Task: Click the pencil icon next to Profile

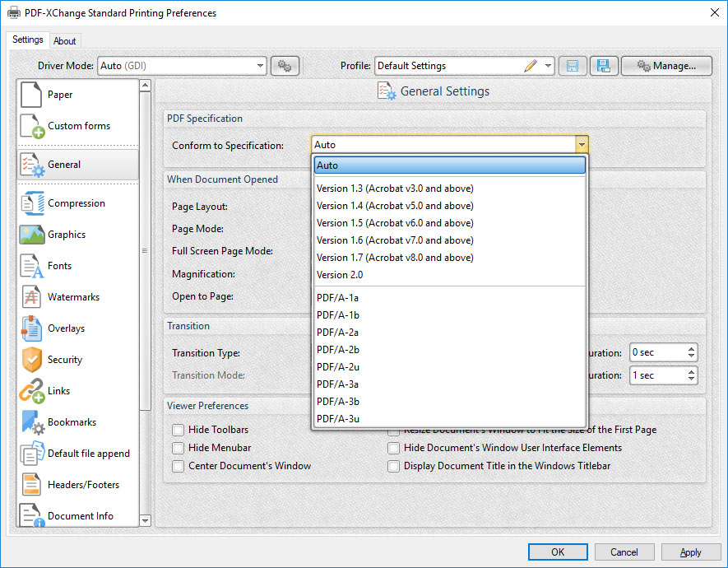Action: [x=531, y=65]
